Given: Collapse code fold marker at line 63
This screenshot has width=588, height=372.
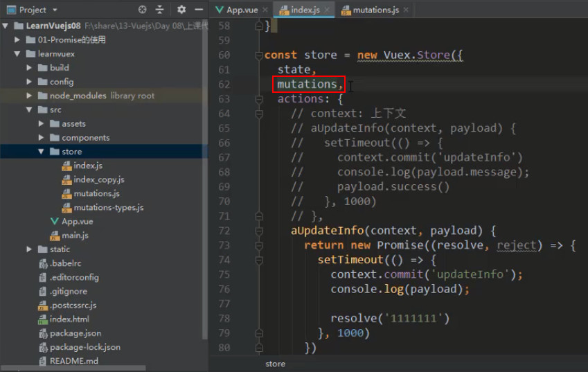Looking at the screenshot, I should (258, 99).
